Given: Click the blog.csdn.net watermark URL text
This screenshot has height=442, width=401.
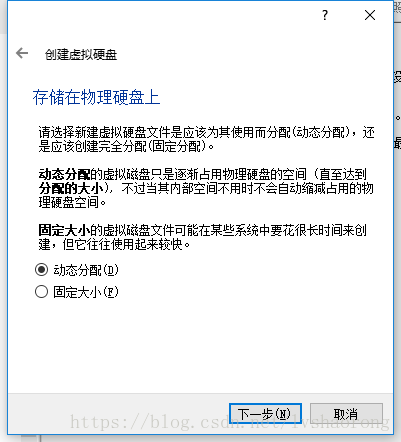Looking at the screenshot, I should 230,422.
